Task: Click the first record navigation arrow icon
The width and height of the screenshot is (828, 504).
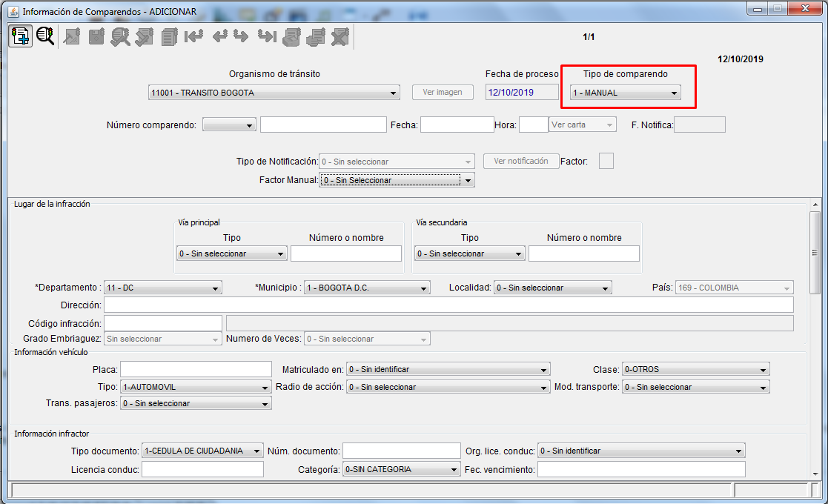Action: tap(194, 36)
